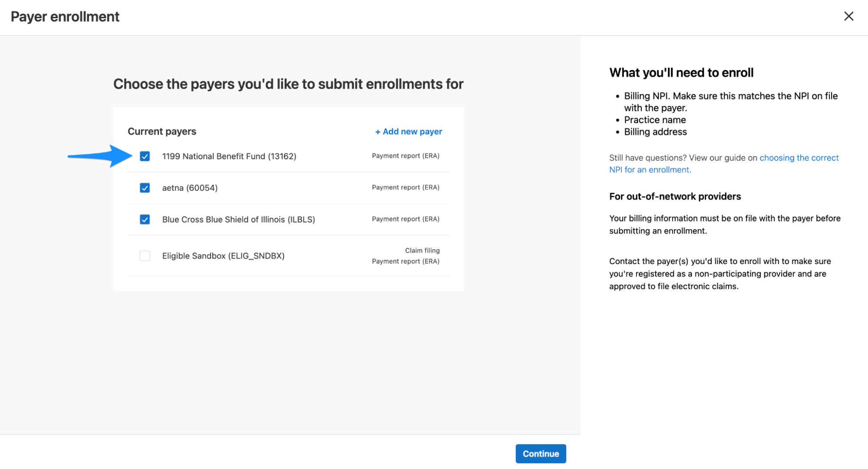The width and height of the screenshot is (868, 469).
Task: Click the + Add new payer link
Action: [x=408, y=132]
